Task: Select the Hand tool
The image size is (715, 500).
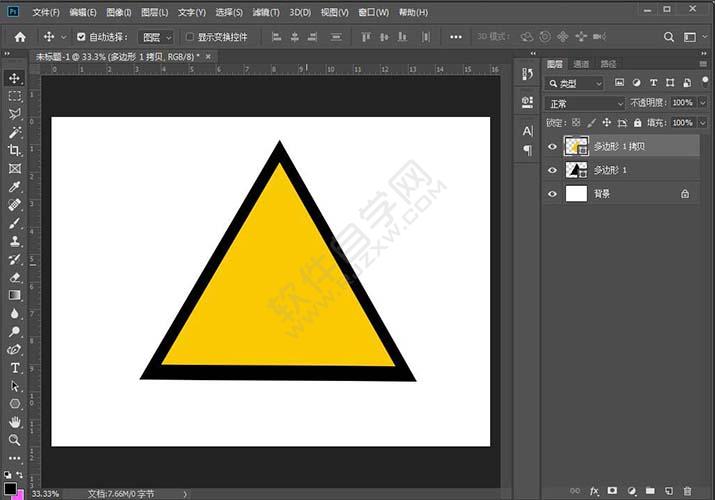Action: tap(15, 422)
